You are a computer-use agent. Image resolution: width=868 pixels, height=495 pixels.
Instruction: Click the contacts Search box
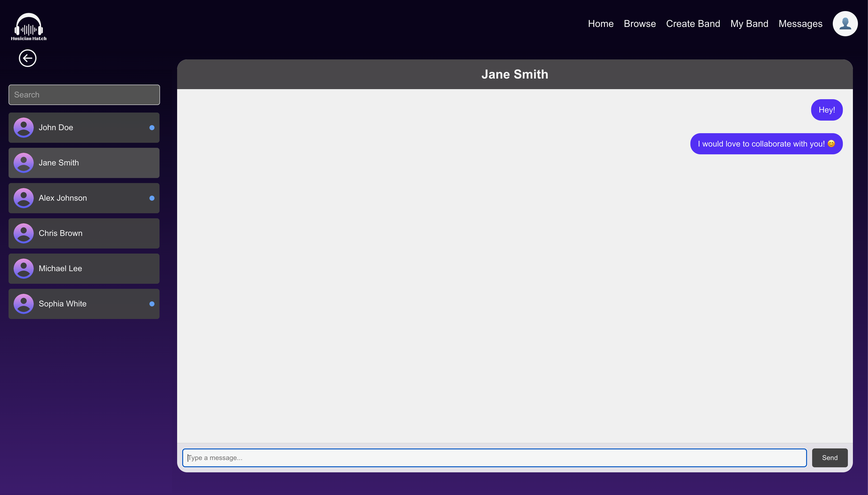(x=84, y=95)
